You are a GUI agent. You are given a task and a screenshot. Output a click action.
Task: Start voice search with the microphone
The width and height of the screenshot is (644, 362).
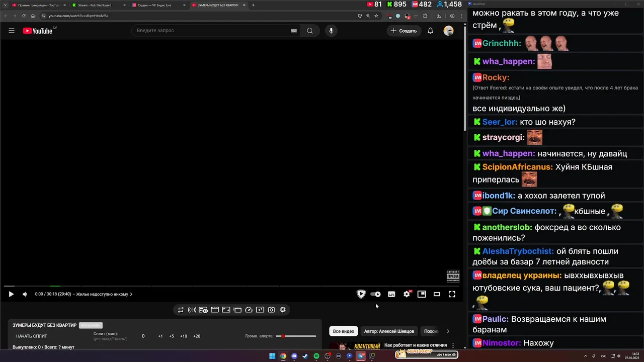[x=331, y=31]
